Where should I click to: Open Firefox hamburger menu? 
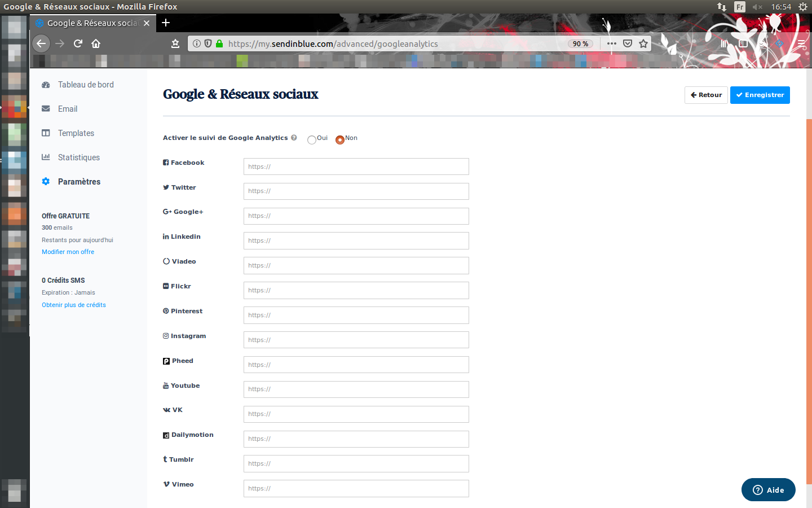pos(801,43)
